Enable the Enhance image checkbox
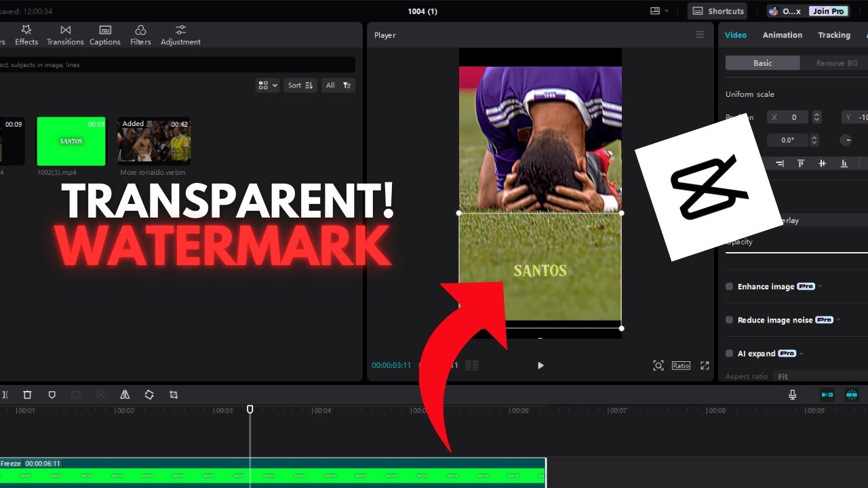 [730, 287]
